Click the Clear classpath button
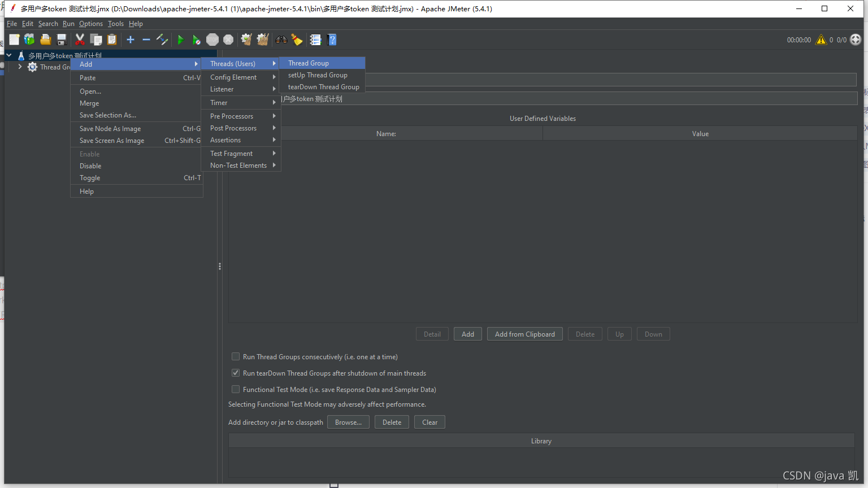The width and height of the screenshot is (868, 488). coord(429,422)
